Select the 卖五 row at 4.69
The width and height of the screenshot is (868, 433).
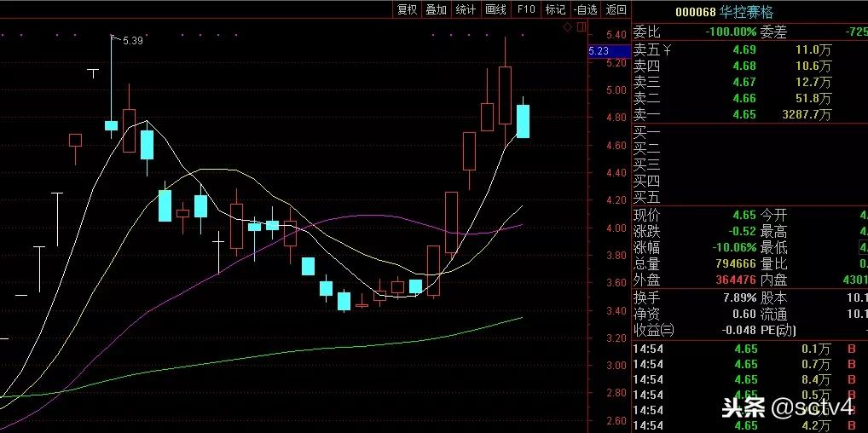click(x=750, y=50)
